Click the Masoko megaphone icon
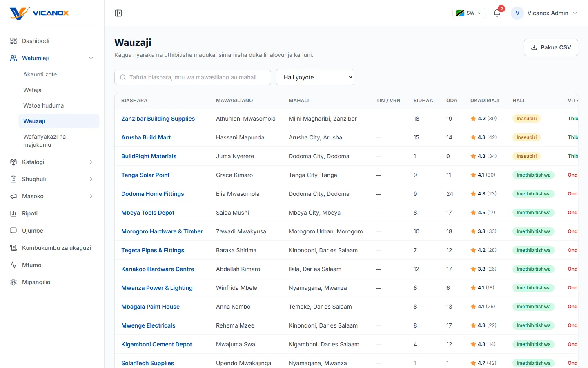The height and width of the screenshot is (368, 588). 13,196
